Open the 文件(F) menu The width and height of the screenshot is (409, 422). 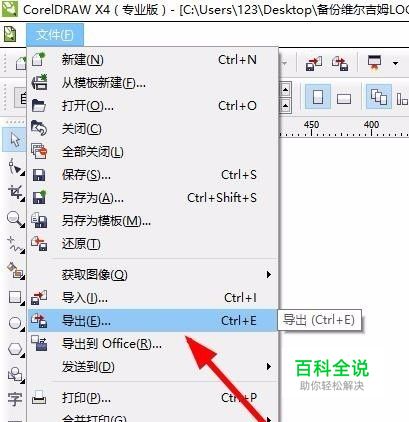(55, 35)
